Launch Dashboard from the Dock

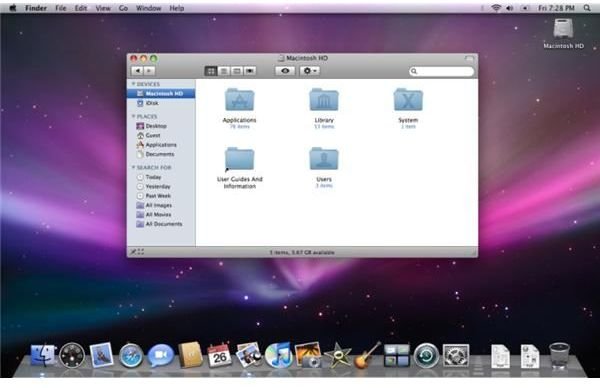(x=72, y=355)
